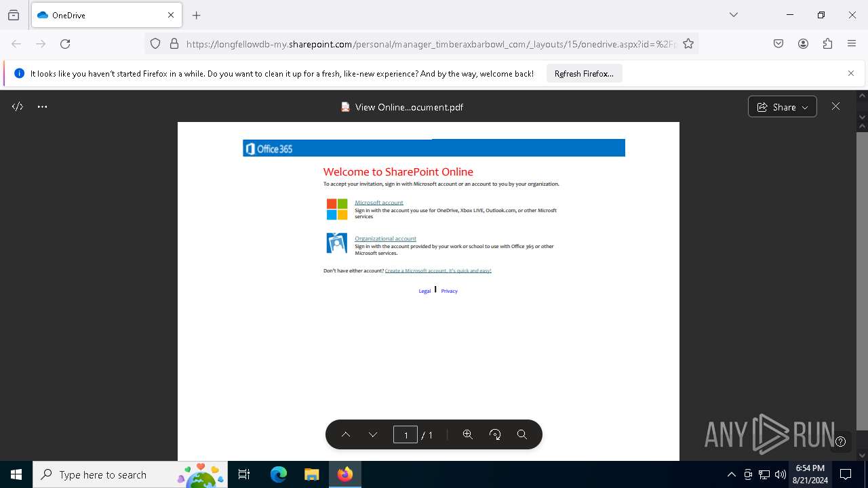Zoom in on the PDF

(x=467, y=435)
